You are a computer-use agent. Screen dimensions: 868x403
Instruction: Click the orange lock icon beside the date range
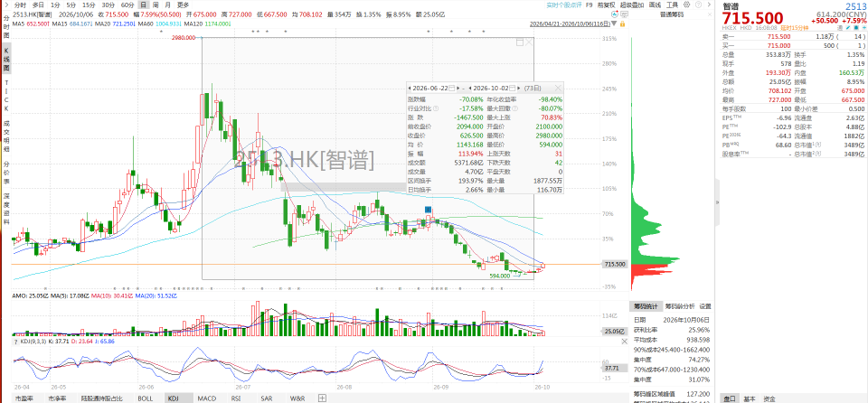pos(622,23)
